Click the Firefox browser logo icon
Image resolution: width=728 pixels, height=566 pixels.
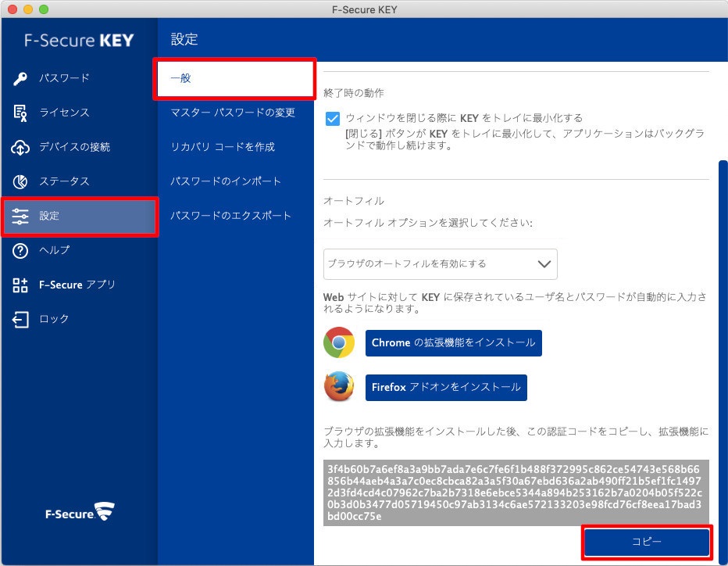[x=339, y=387]
